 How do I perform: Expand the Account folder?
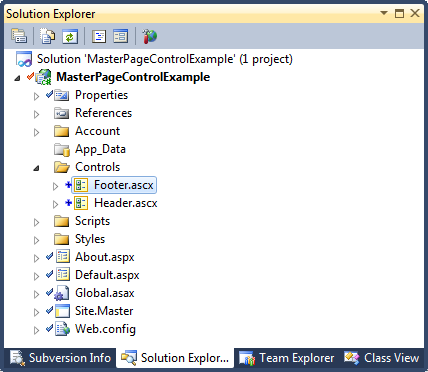[x=36, y=132]
